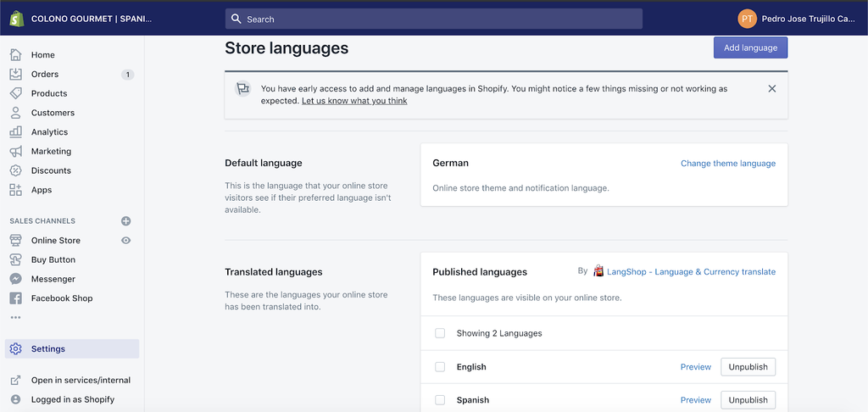Click the Discounts percent badge icon
This screenshot has height=412, width=868.
[15, 170]
